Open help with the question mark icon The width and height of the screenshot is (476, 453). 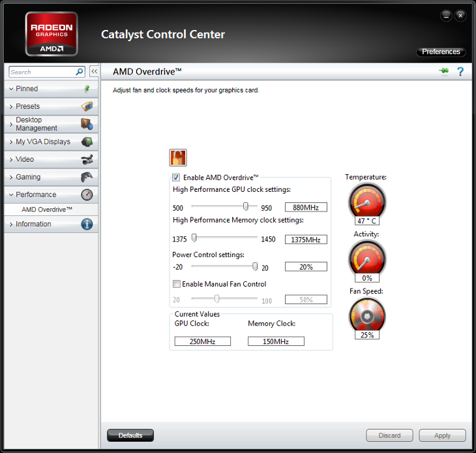coord(460,72)
